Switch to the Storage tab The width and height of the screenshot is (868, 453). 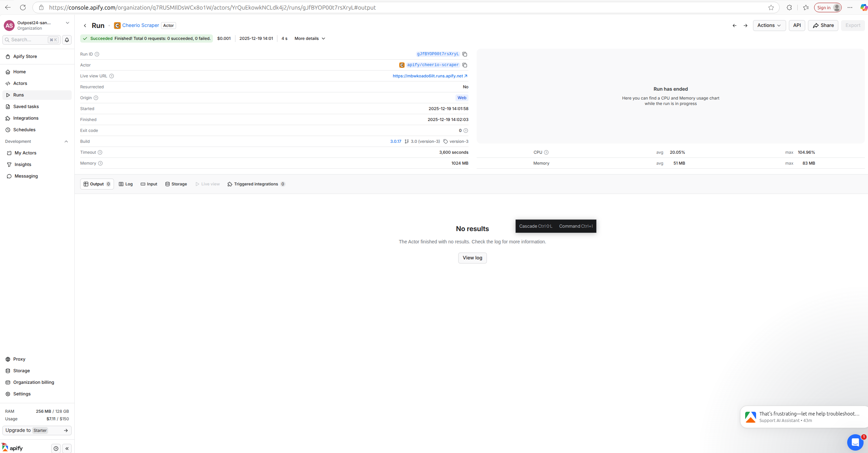pyautogui.click(x=176, y=184)
